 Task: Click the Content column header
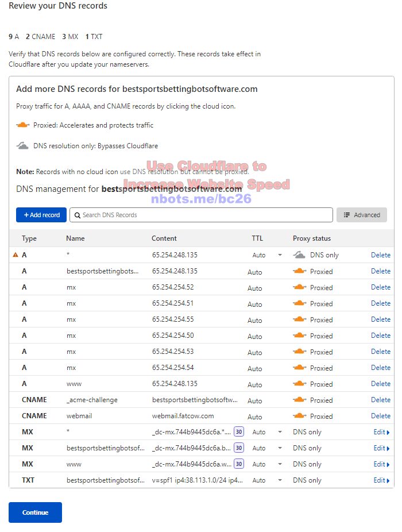coord(164,238)
